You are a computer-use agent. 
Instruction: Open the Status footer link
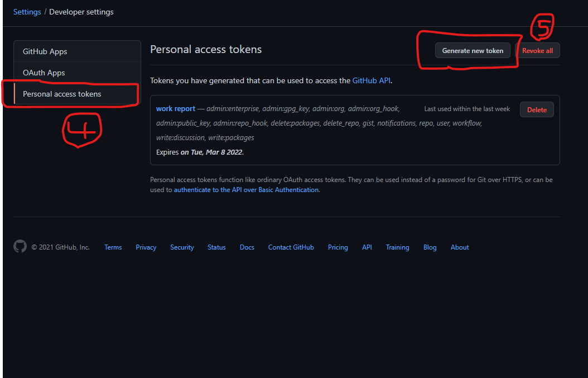(x=217, y=247)
